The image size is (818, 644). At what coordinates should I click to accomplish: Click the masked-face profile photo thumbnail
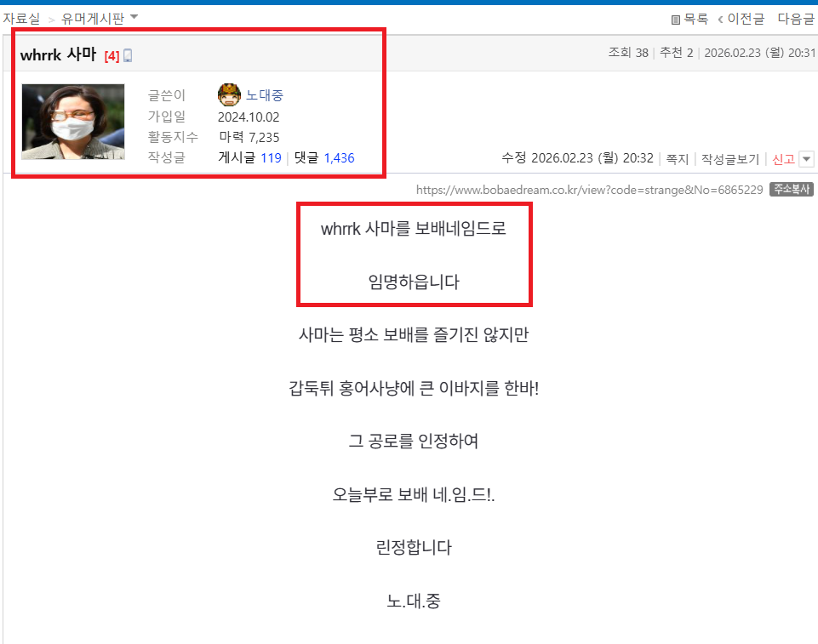(72, 122)
